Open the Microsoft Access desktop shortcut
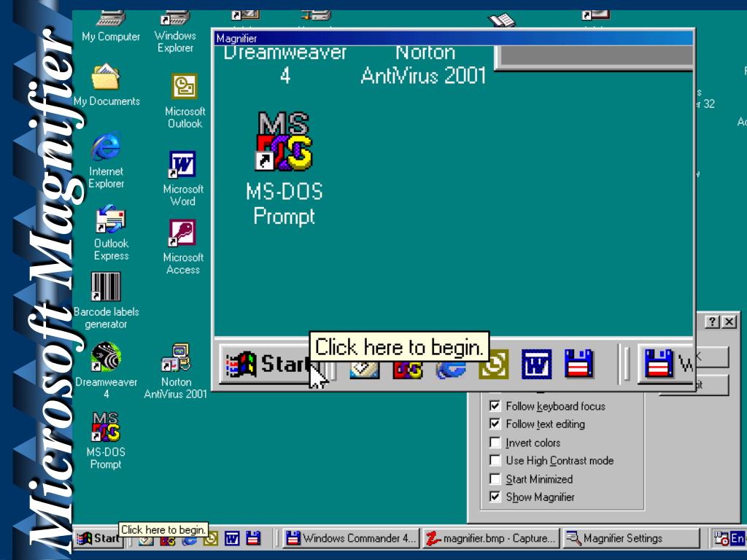This screenshot has height=560, width=747. pos(183,246)
